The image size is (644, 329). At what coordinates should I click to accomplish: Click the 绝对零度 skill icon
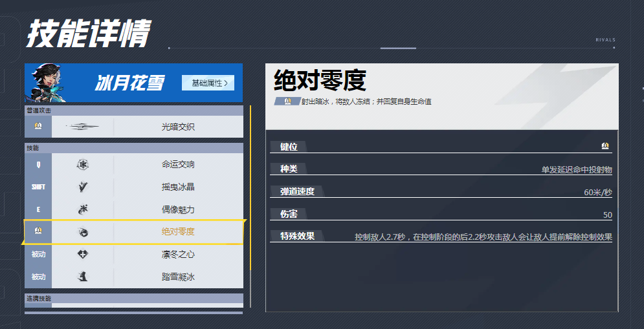click(83, 232)
